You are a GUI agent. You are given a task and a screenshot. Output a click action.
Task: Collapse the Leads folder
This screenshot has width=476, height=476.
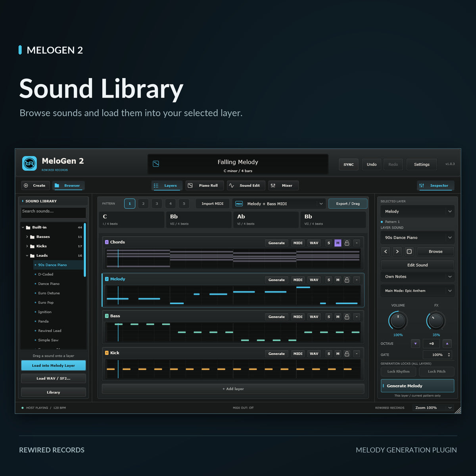point(27,256)
